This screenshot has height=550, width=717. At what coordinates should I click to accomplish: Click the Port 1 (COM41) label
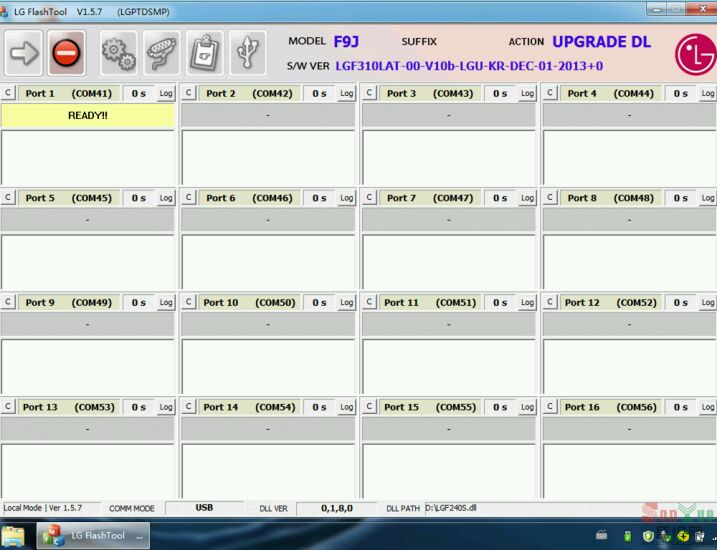[x=69, y=94]
